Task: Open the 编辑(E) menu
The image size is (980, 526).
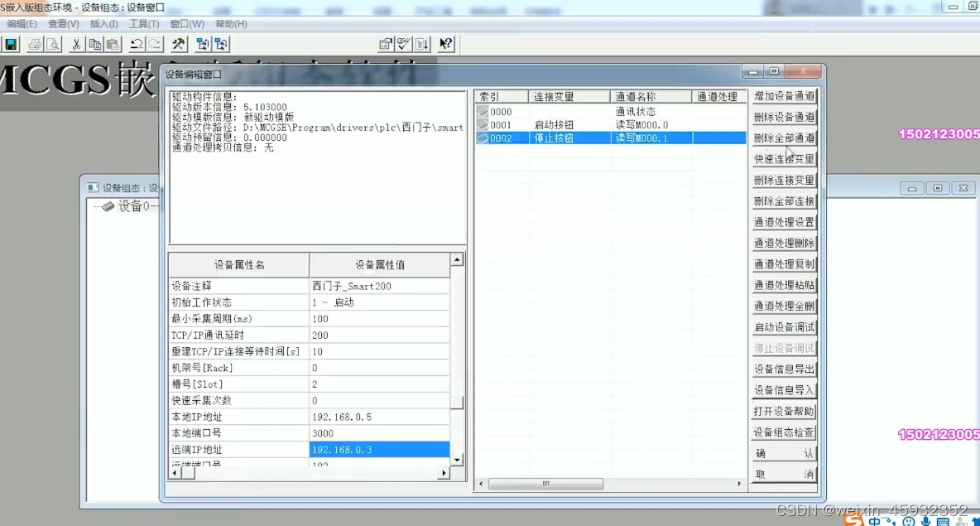Action: [x=22, y=24]
